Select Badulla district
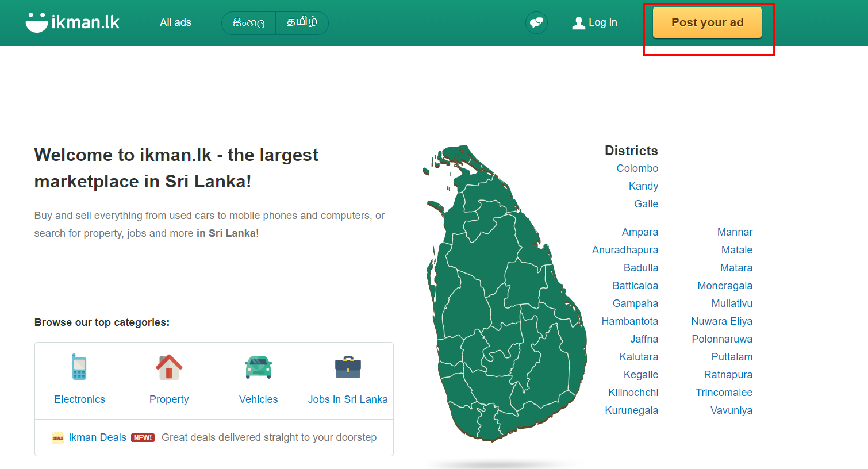This screenshot has height=469, width=868. tap(641, 268)
